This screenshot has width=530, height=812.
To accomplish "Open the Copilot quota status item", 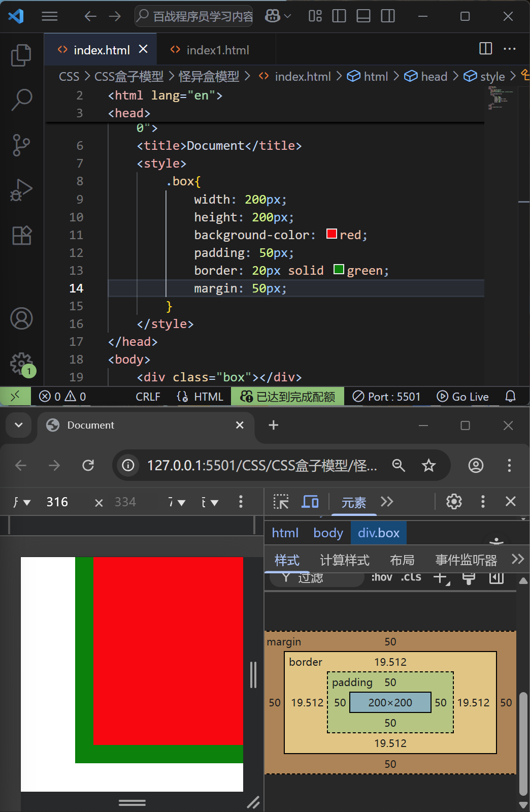I will [288, 397].
